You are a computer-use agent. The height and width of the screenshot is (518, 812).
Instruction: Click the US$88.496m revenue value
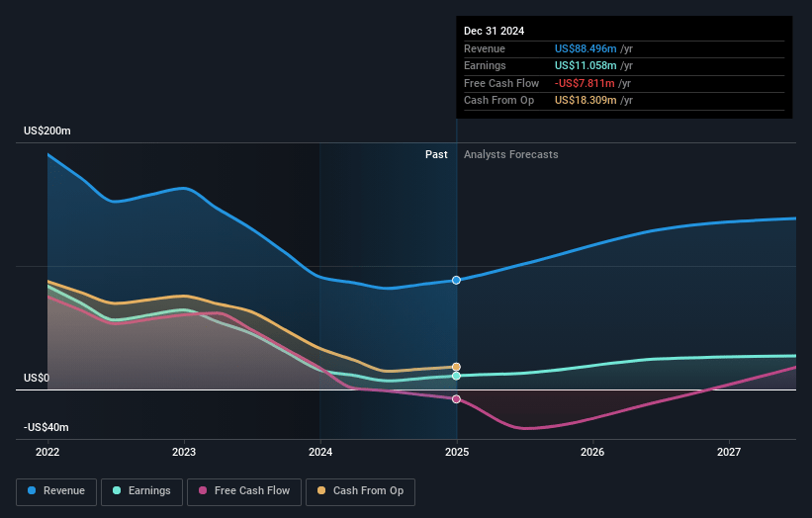(586, 48)
